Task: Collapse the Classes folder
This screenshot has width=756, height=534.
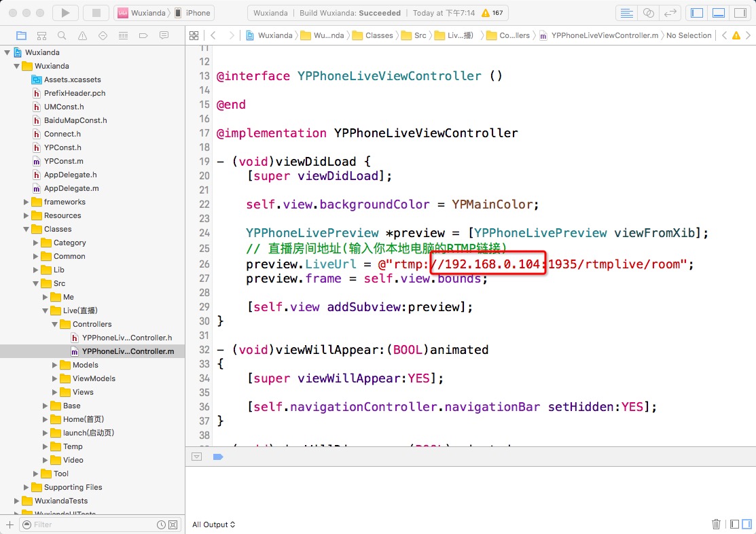Action: 26,229
